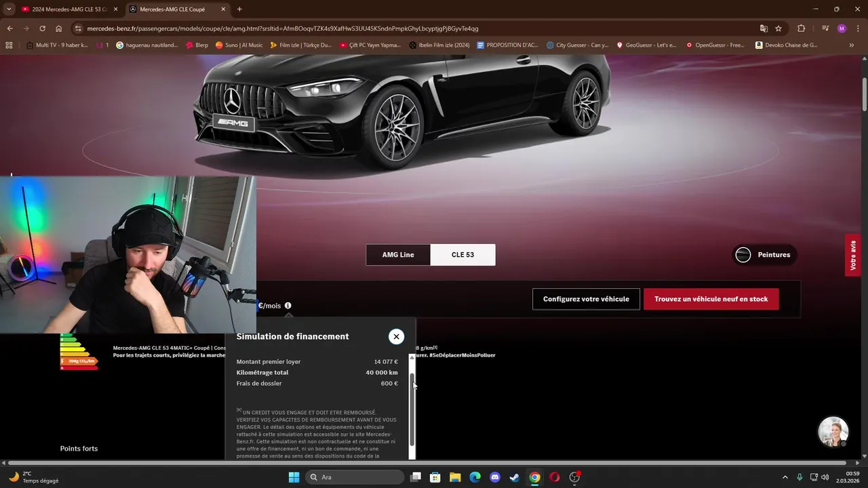Go to browser home page
The height and width of the screenshot is (488, 868).
59,28
